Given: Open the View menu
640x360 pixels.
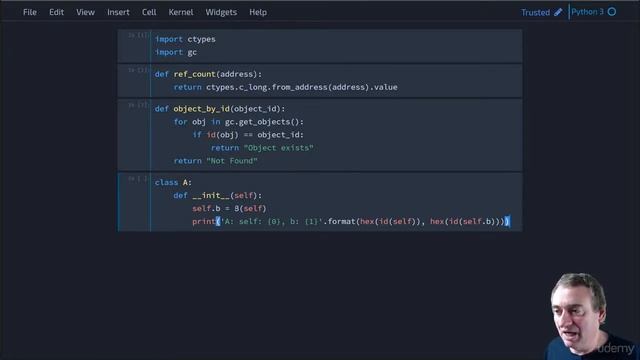Looking at the screenshot, I should coord(85,12).
